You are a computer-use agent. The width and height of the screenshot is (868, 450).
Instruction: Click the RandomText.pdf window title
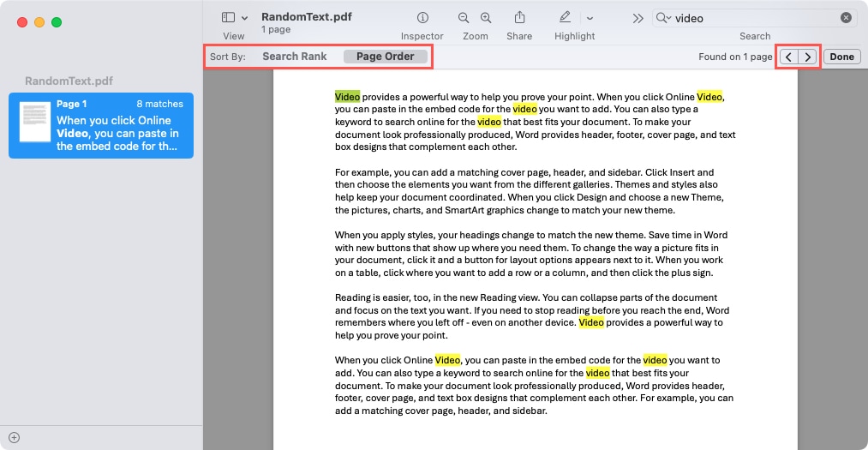click(x=307, y=16)
